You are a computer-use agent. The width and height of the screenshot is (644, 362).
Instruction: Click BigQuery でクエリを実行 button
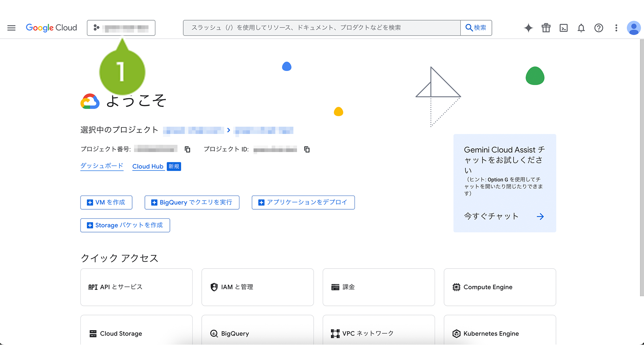point(192,202)
